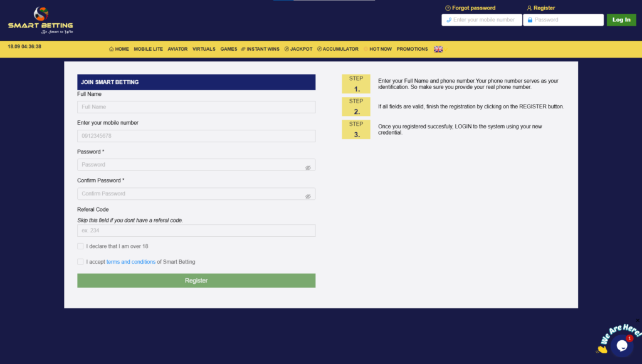This screenshot has width=642, height=364.
Task: Click the Referal Code input field
Action: pos(196,230)
